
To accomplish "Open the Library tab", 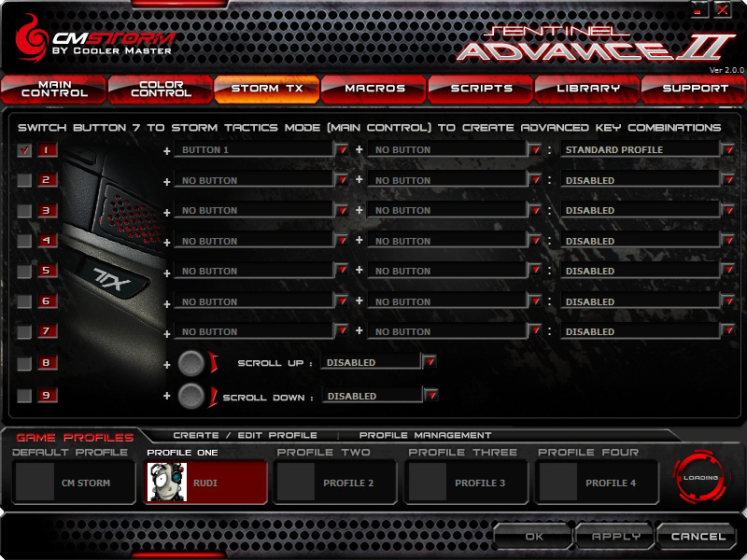I will pos(587,89).
